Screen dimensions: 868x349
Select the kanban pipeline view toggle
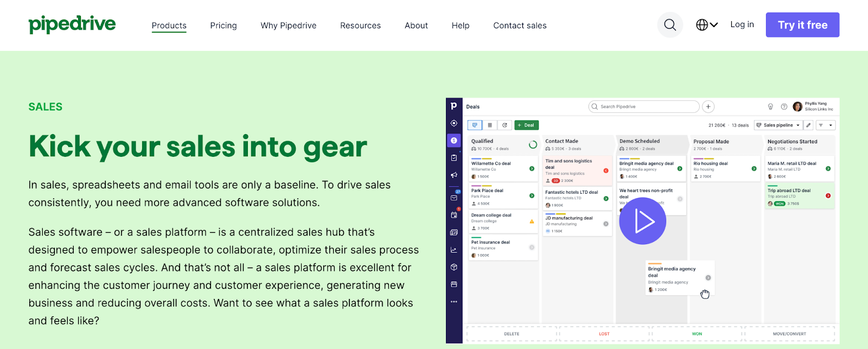[x=475, y=125]
